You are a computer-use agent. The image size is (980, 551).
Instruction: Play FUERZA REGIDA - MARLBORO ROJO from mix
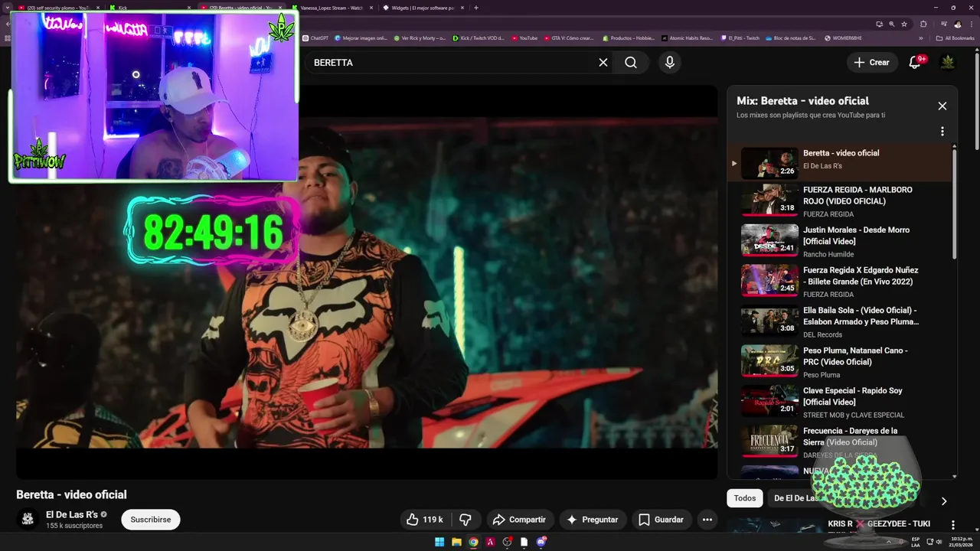pyautogui.click(x=838, y=201)
